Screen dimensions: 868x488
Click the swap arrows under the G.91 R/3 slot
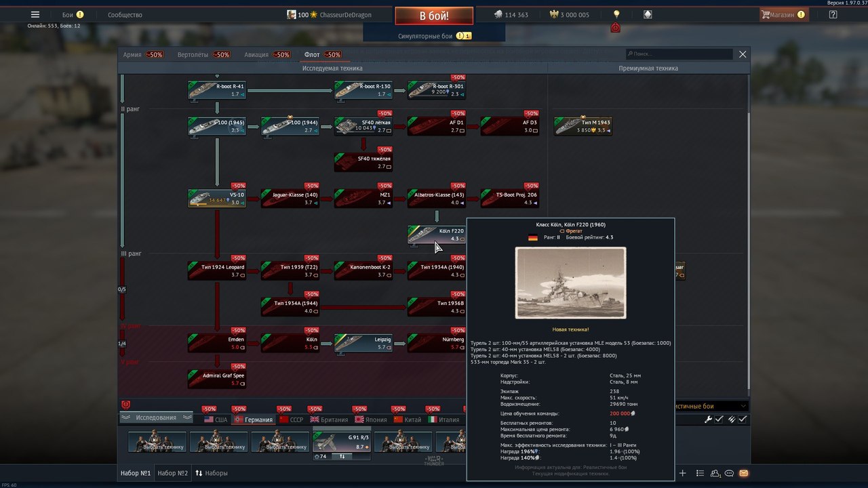point(342,456)
